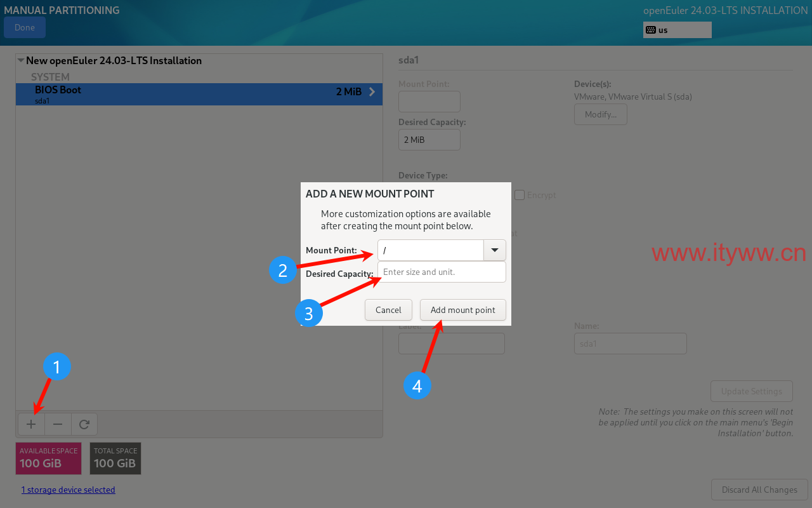The image size is (812, 508).
Task: Click the dialog Desired Capacity field
Action: (442, 272)
